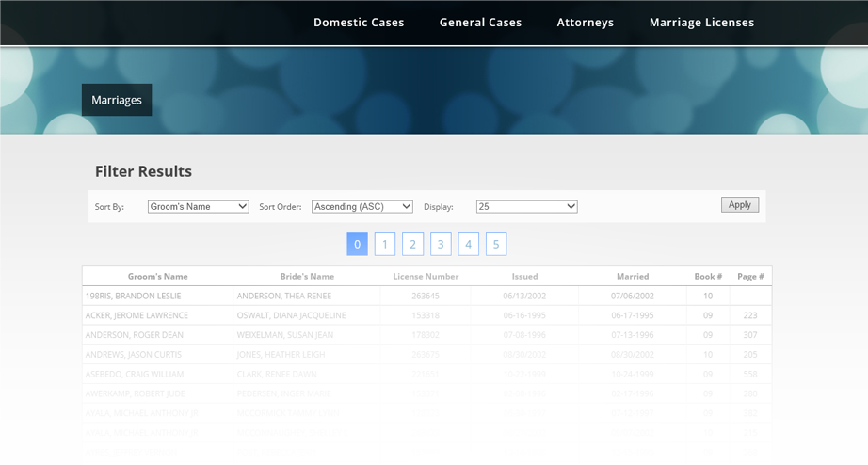The image size is (868, 465).
Task: Open the General Cases menu item
Action: click(480, 23)
